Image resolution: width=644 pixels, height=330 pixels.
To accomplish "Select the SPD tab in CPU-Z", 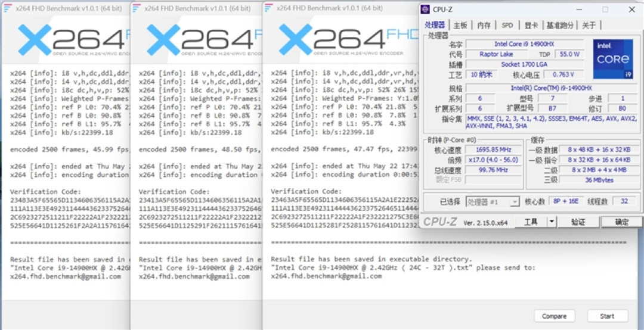I will pyautogui.click(x=507, y=26).
